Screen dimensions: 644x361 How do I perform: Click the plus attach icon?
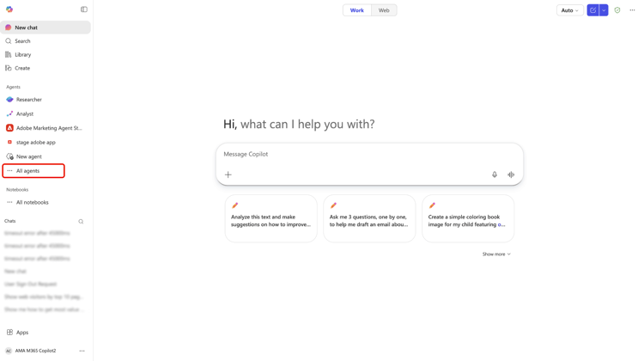coord(228,174)
